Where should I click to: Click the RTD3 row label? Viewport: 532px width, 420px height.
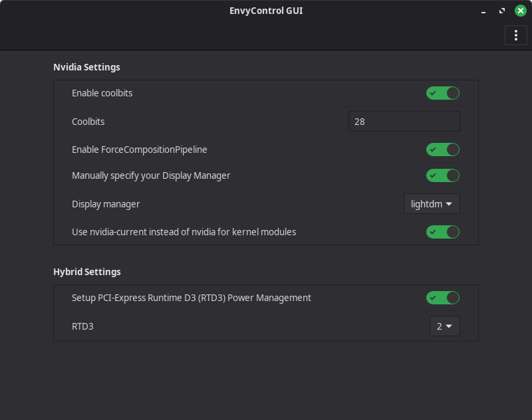point(82,326)
